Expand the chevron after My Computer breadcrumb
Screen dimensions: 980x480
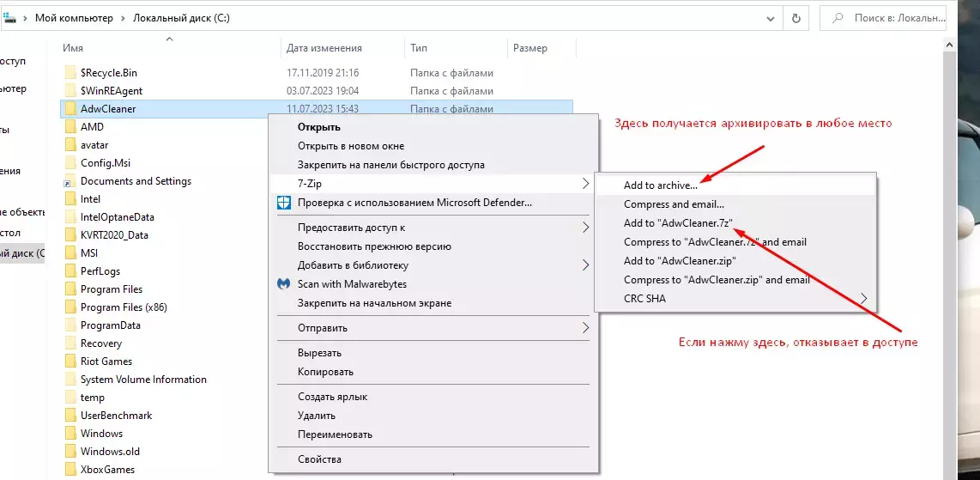point(123,18)
